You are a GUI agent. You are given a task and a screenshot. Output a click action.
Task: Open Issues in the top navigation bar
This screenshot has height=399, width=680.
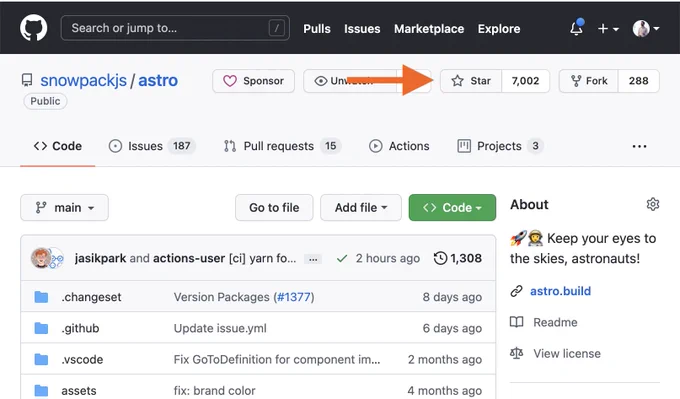click(362, 29)
